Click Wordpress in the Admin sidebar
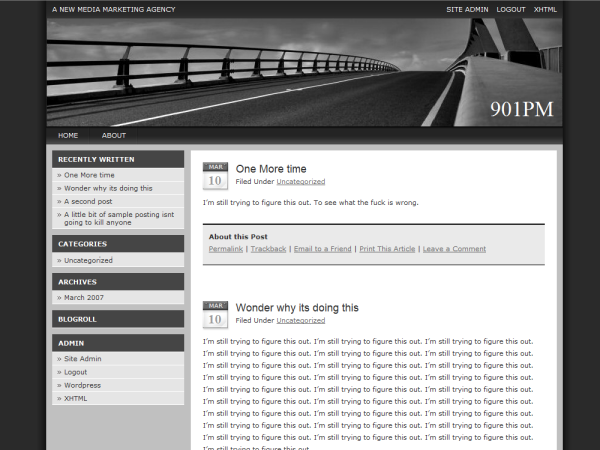Screen dimensions: 600x450 pyautogui.click(x=82, y=385)
